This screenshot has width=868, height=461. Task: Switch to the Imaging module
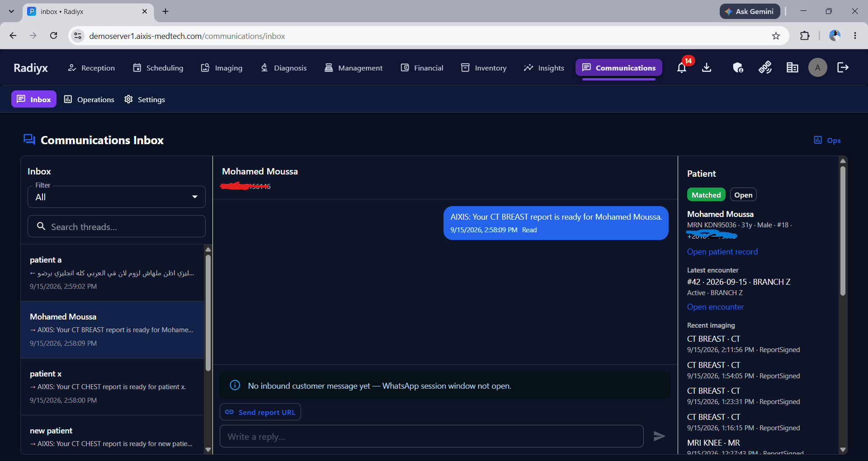tap(222, 68)
